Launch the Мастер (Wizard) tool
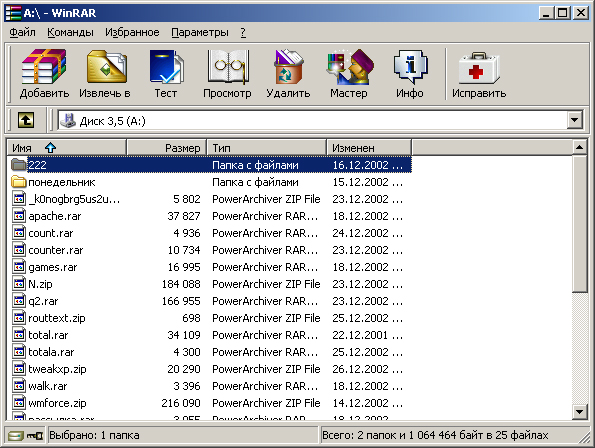Image resolution: width=595 pixels, height=448 pixels. click(349, 74)
